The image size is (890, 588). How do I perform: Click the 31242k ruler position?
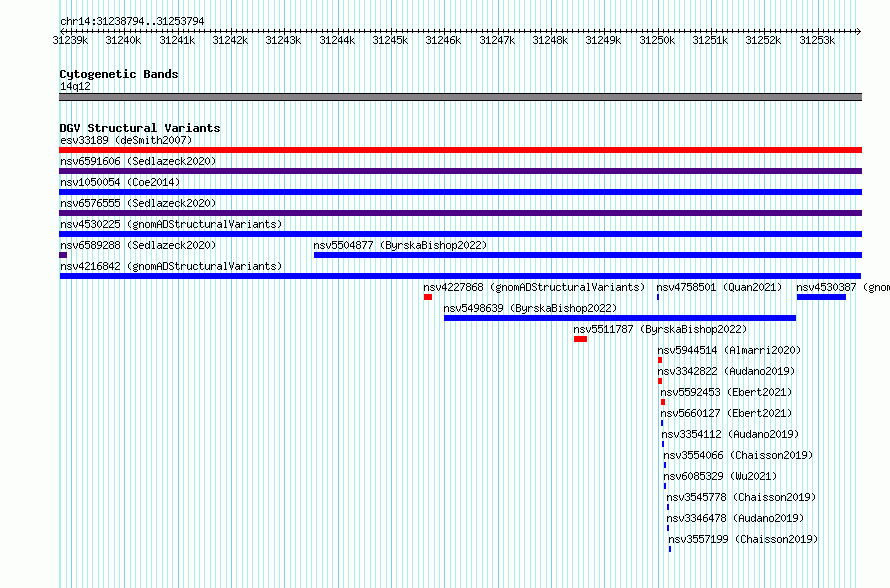click(x=230, y=40)
